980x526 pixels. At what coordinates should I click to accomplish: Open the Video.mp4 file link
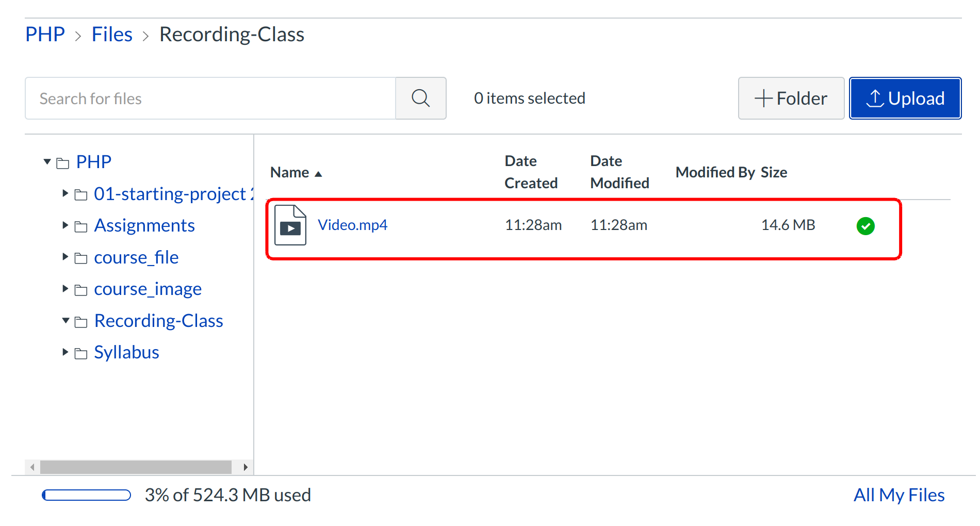tap(353, 225)
